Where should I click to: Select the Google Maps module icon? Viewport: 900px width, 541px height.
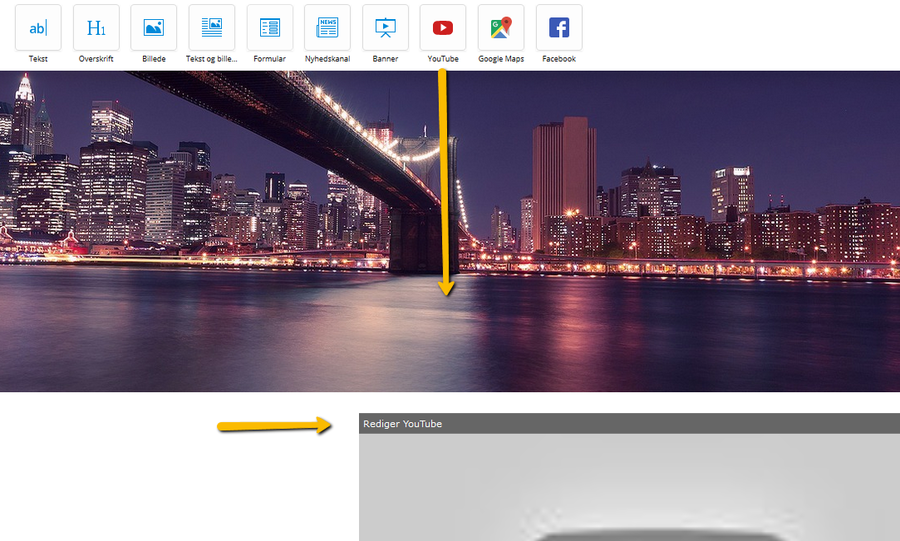pos(501,28)
